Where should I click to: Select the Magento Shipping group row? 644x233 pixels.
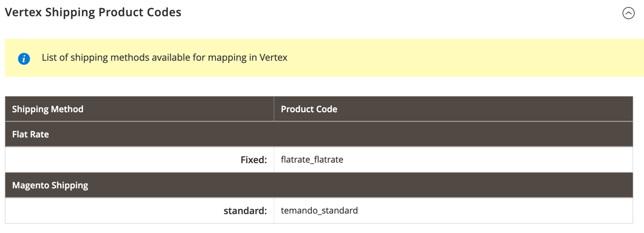tap(319, 185)
